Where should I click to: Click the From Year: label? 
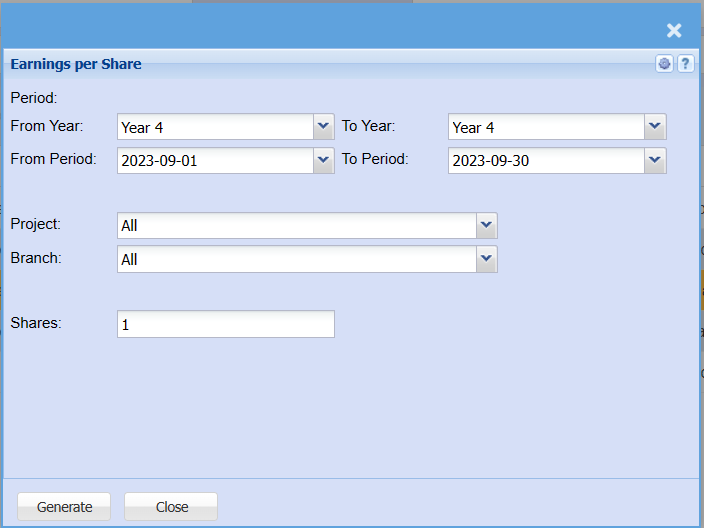click(x=47, y=126)
